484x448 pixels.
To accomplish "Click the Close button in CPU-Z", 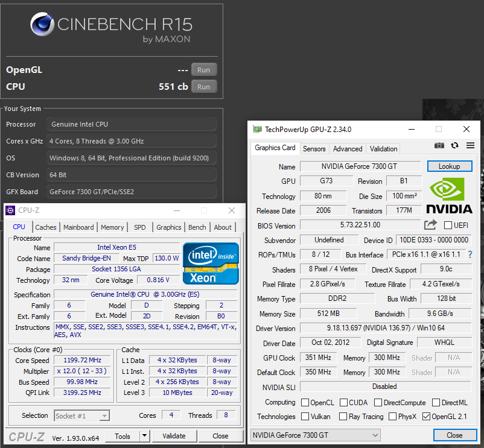I will click(x=220, y=436).
